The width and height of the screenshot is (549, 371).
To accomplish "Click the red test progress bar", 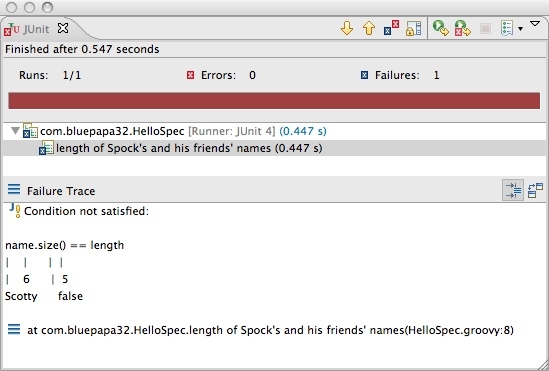I will coord(274,101).
